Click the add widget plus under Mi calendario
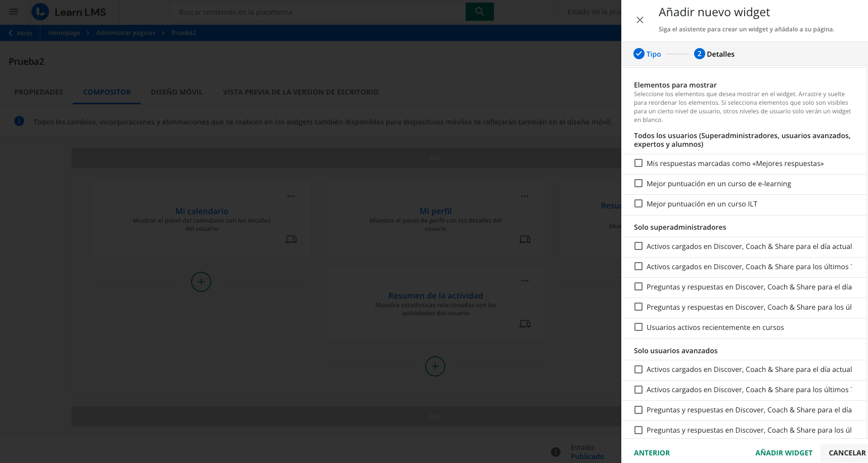 [x=201, y=282]
